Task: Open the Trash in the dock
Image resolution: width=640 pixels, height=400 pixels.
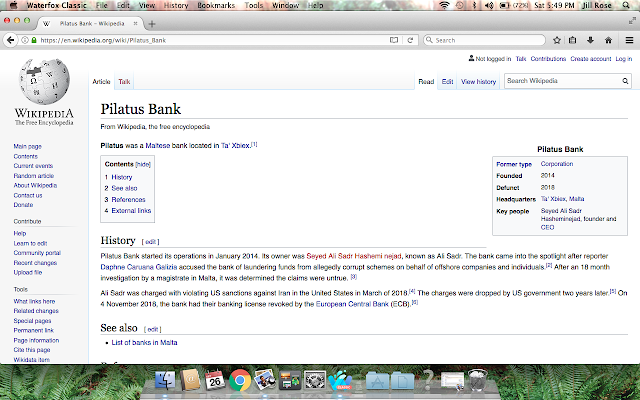Action: click(x=477, y=380)
